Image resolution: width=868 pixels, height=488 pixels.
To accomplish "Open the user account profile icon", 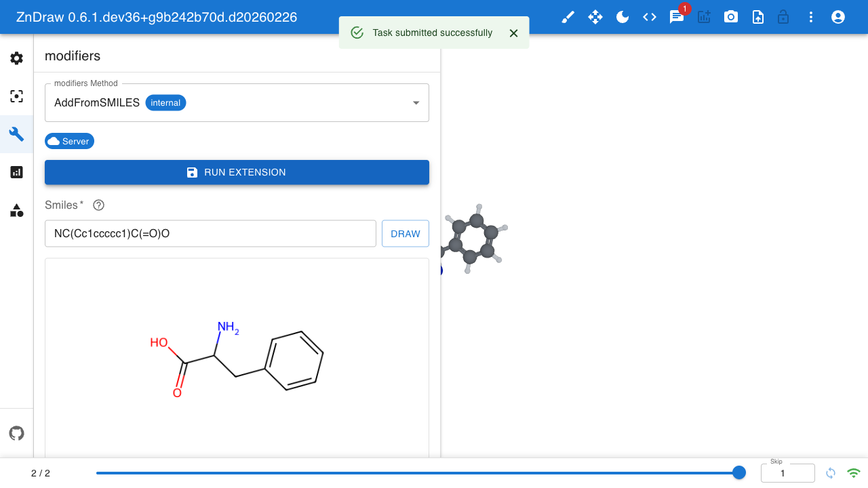I will tap(838, 17).
